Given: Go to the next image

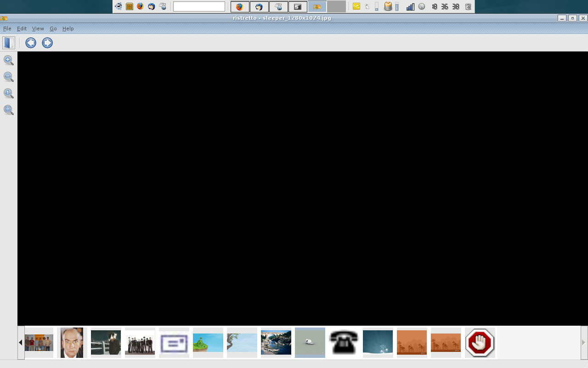Looking at the screenshot, I should (x=47, y=43).
